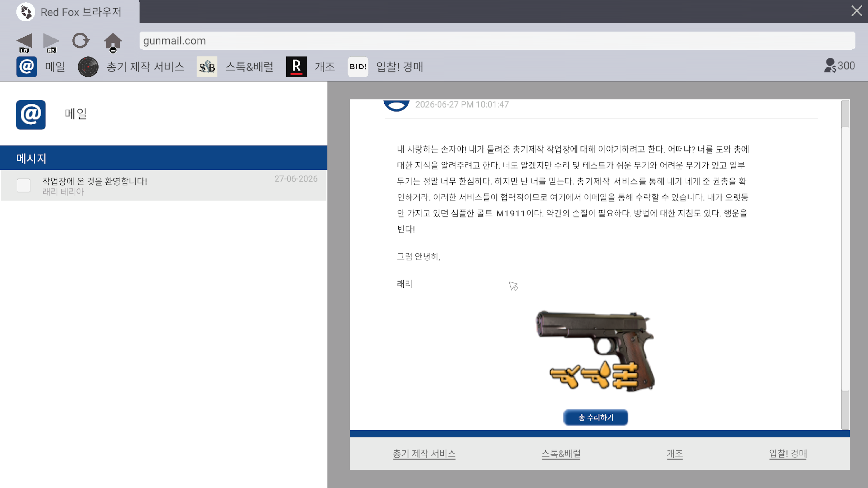Click the timestamp 2026-06-27 PM 10:01:47
Viewport: 868px width, 488px height.
click(x=462, y=104)
